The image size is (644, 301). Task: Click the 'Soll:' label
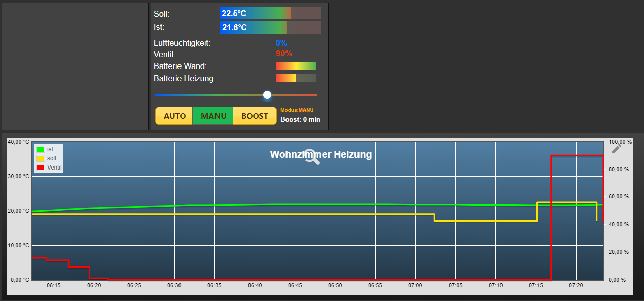pos(161,14)
